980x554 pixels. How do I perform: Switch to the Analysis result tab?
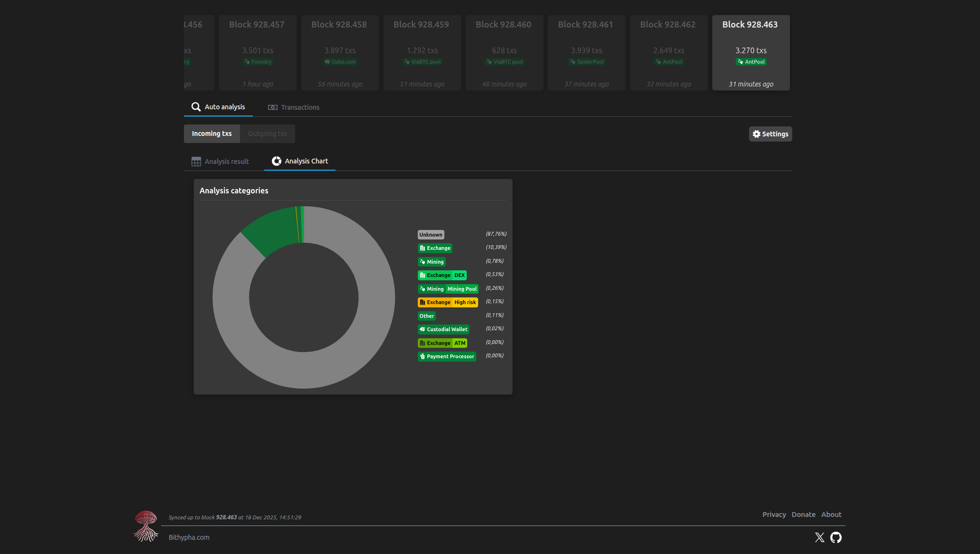226,162
